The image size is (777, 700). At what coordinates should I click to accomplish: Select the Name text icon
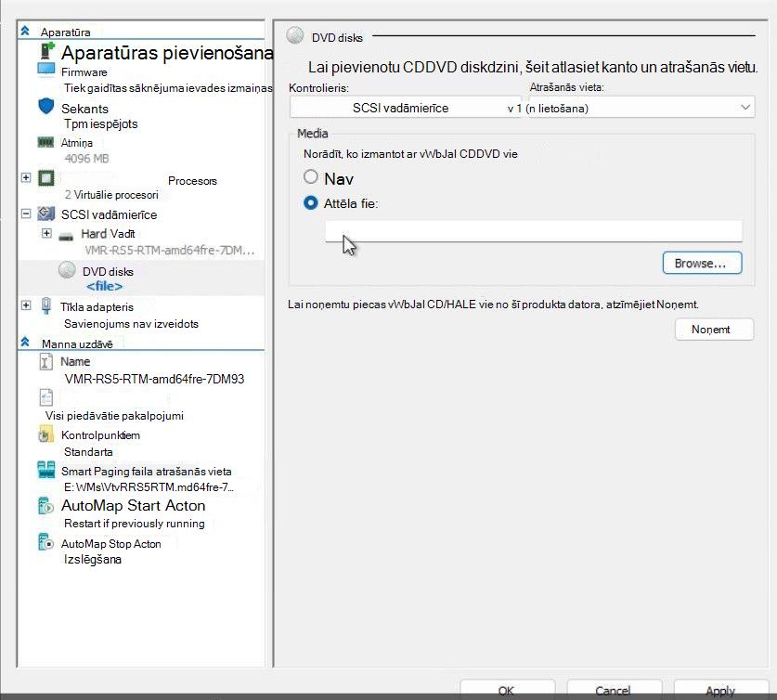click(45, 362)
